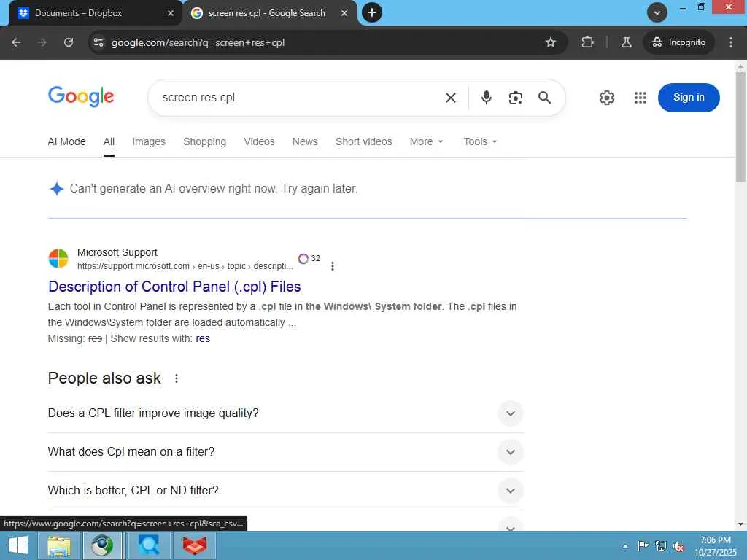Open File Explorer from the taskbar

pyautogui.click(x=58, y=545)
